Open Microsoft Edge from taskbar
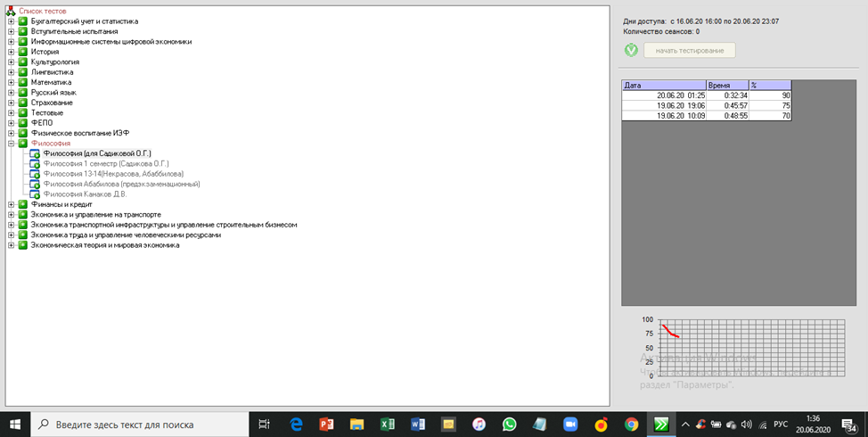Viewport: 868px width, 437px height. (x=297, y=425)
